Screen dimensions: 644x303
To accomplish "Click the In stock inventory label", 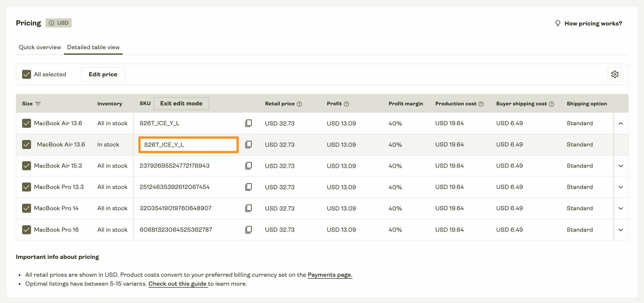I will point(108,144).
